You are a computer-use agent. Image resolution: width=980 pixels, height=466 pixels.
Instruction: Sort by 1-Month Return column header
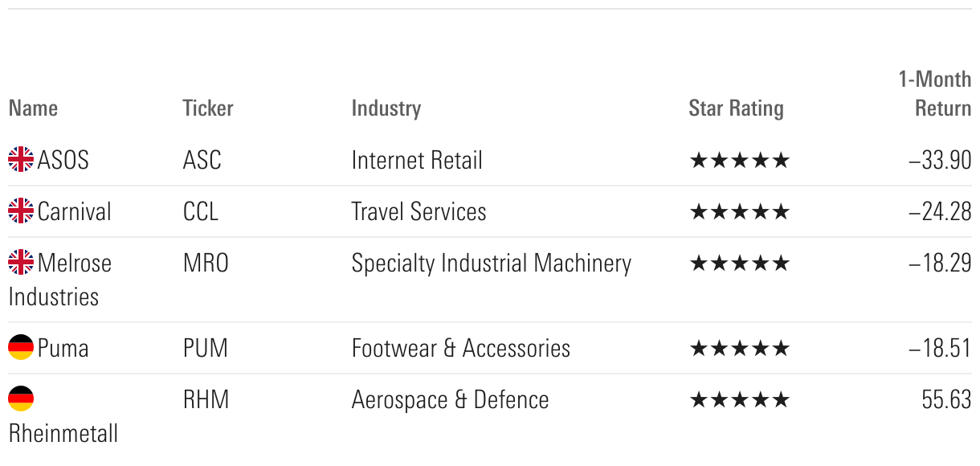click(x=935, y=93)
